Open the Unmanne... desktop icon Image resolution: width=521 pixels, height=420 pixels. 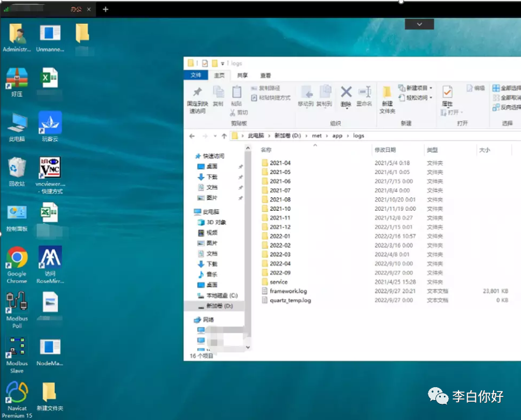(x=50, y=38)
